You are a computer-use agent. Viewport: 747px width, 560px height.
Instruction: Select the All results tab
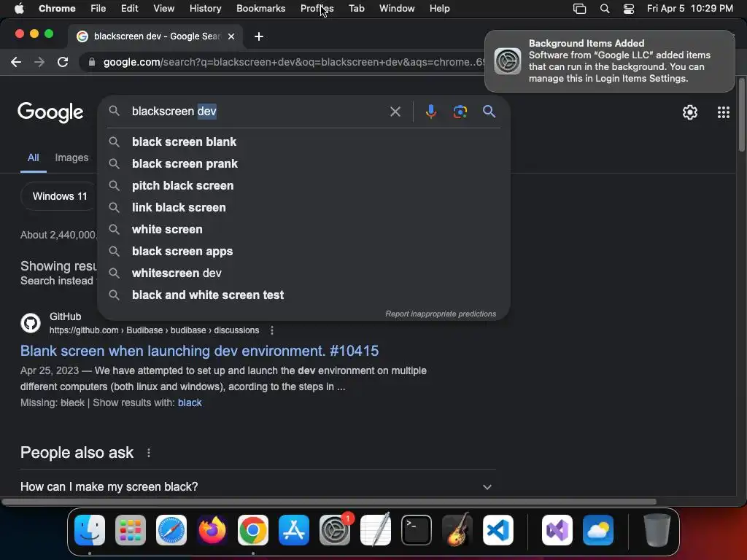click(x=33, y=157)
